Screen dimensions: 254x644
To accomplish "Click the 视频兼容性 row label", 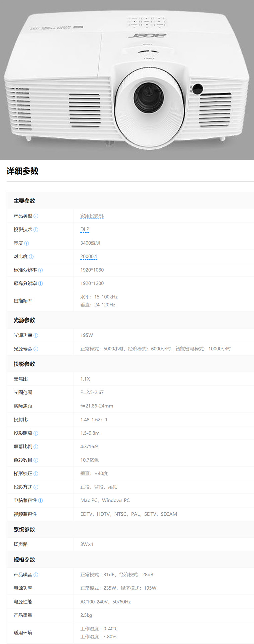I will click(x=25, y=514).
